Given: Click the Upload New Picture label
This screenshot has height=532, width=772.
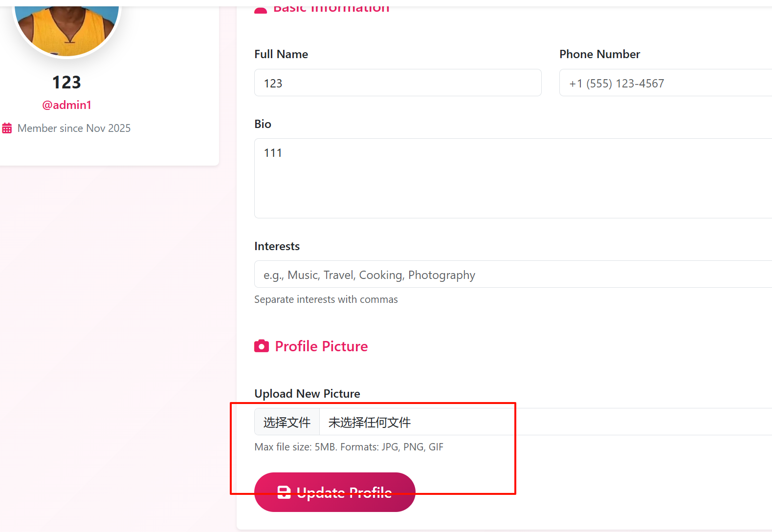Looking at the screenshot, I should click(x=307, y=394).
